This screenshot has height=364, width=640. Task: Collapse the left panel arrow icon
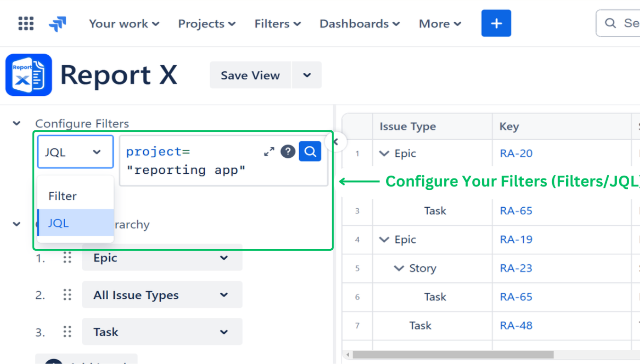336,142
